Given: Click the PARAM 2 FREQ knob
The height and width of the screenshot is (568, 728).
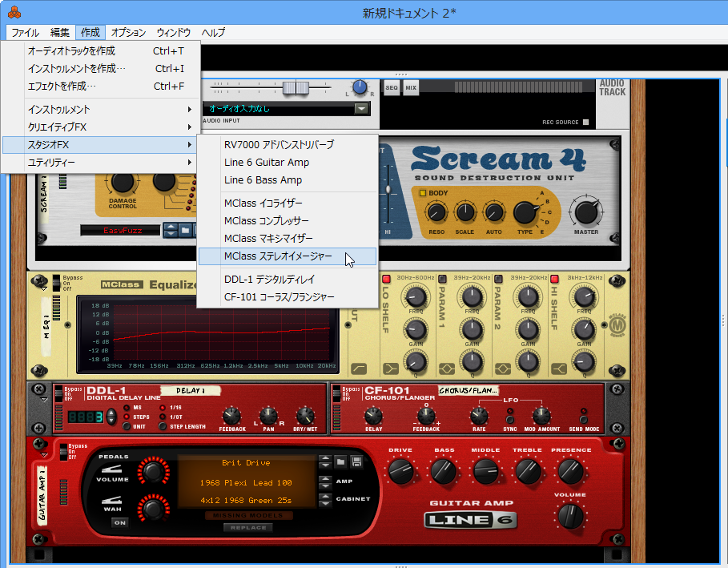Looking at the screenshot, I should pos(528,296).
